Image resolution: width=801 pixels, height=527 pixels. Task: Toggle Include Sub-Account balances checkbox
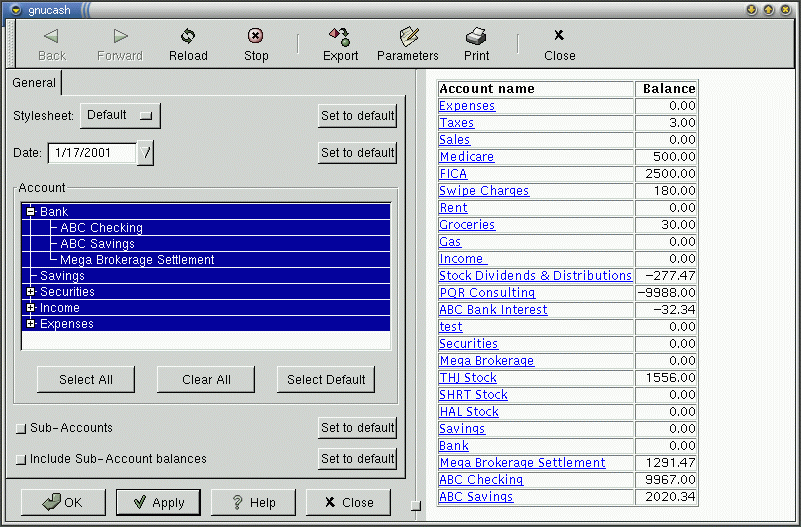click(21, 460)
